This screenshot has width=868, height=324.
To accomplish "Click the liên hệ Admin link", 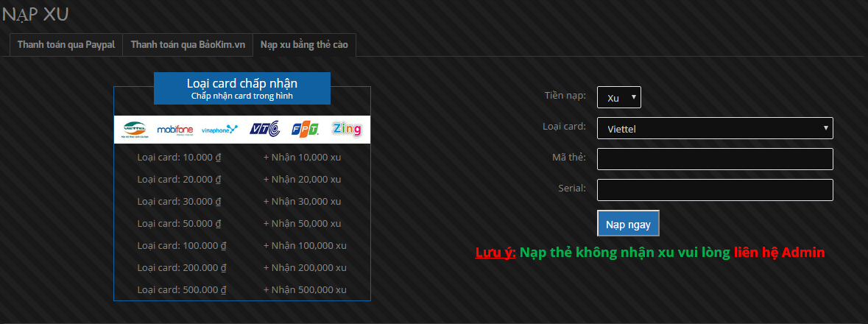I will (x=779, y=252).
